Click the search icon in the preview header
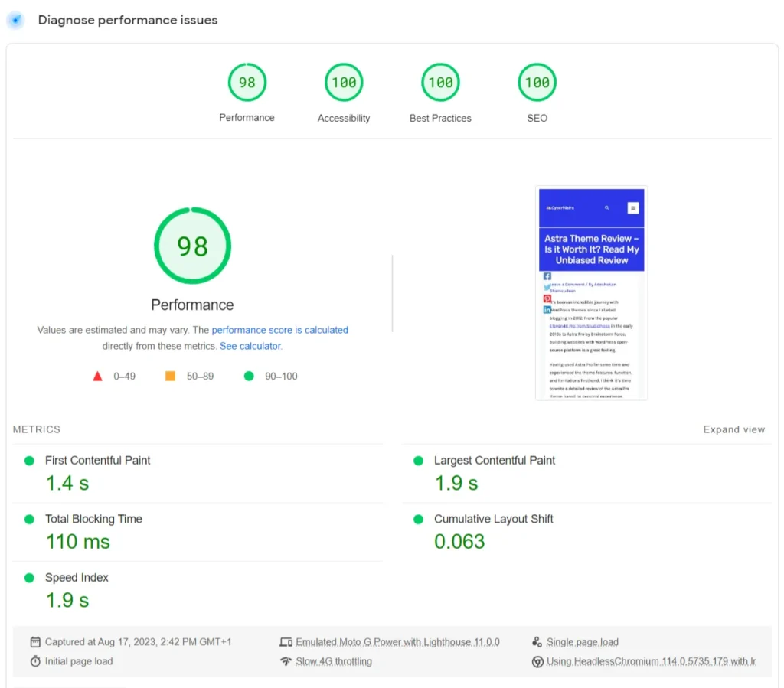Screen dimensions: 784x688 point(607,208)
